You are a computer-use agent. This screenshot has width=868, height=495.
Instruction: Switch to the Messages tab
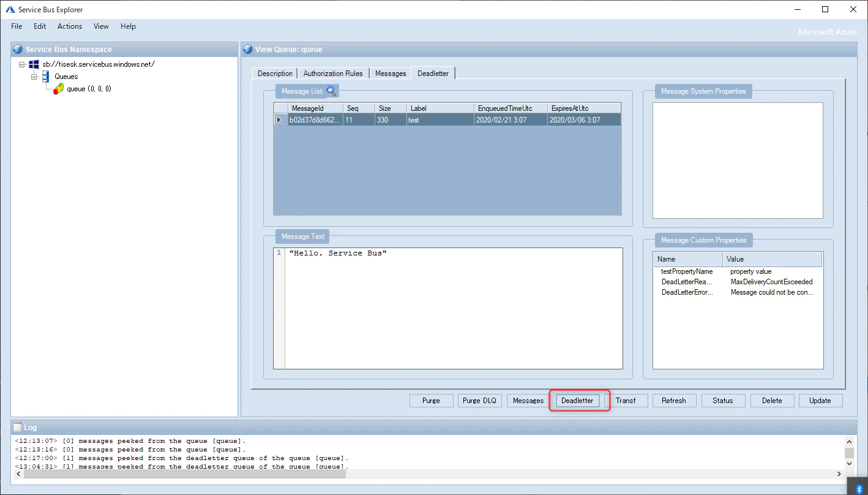pos(391,74)
